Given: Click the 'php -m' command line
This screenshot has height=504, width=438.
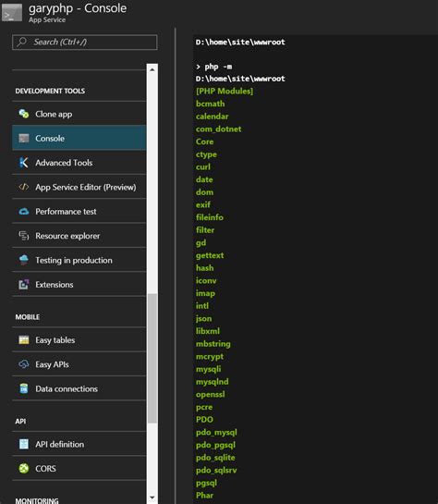Looking at the screenshot, I should tap(213, 67).
